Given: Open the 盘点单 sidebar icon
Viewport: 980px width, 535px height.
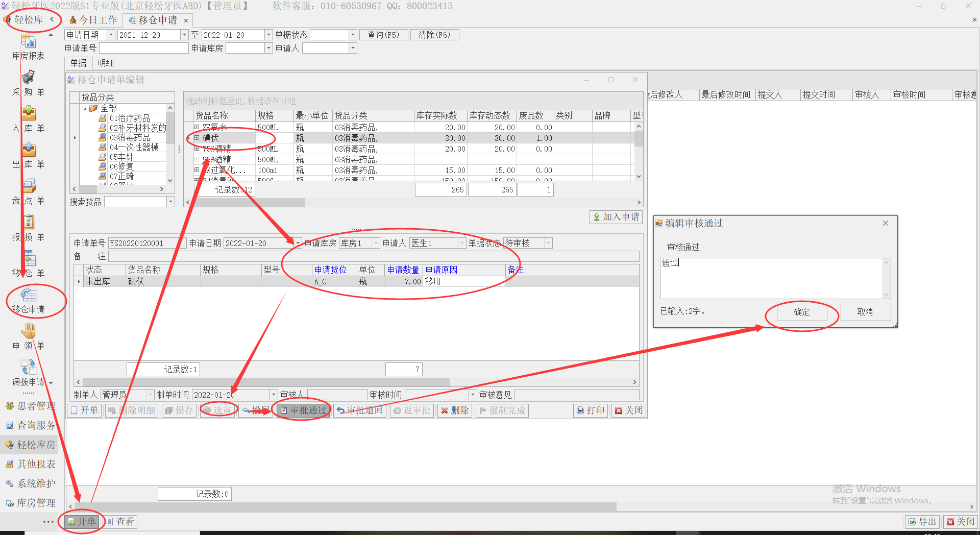Looking at the screenshot, I should (x=29, y=186).
